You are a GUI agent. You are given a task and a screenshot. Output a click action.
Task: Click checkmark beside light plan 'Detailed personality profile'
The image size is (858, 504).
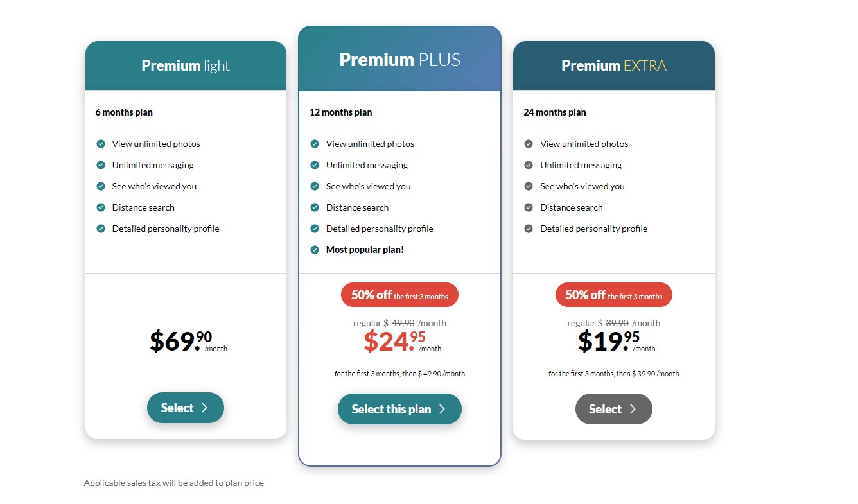(101, 229)
